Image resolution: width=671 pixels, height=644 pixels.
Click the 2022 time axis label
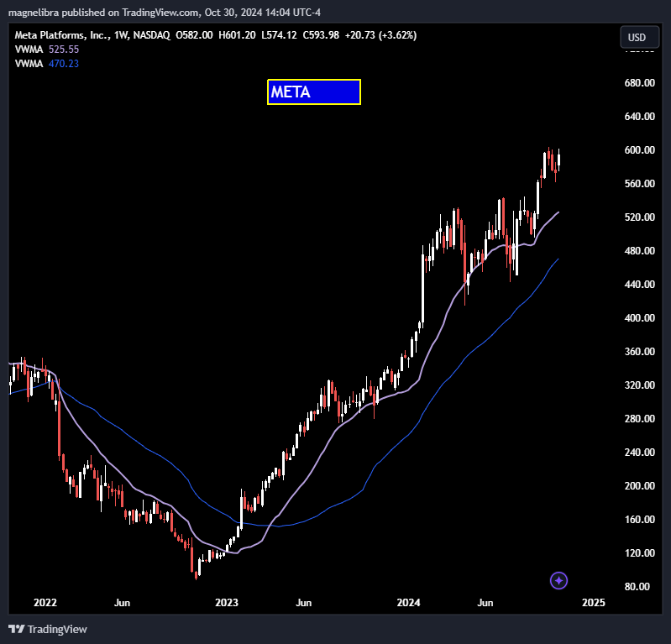pos(45,603)
